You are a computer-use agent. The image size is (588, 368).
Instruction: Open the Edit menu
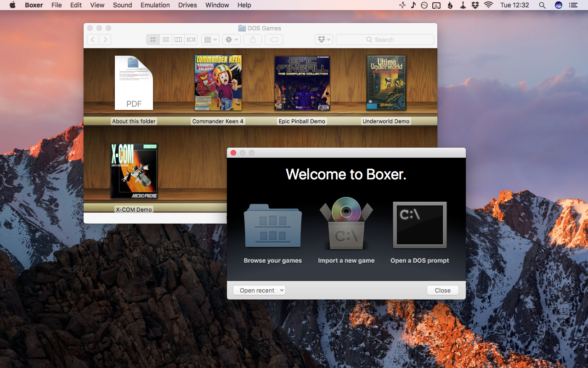click(x=76, y=5)
